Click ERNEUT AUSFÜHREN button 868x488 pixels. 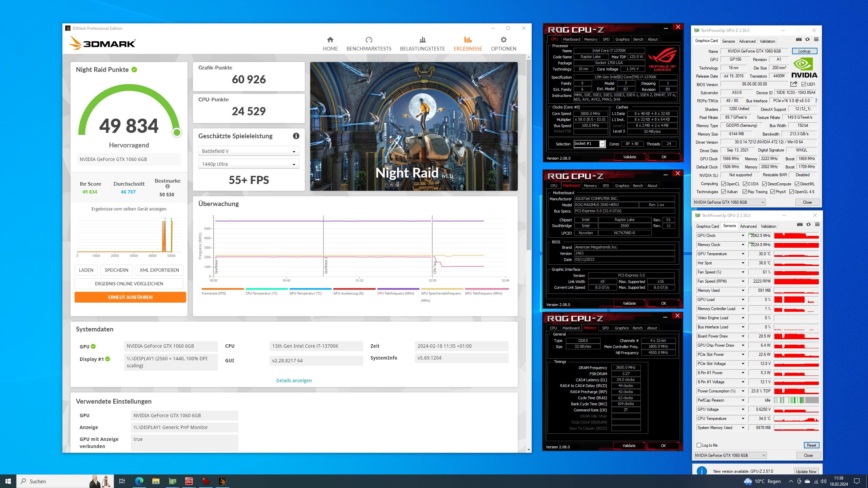[x=130, y=297]
